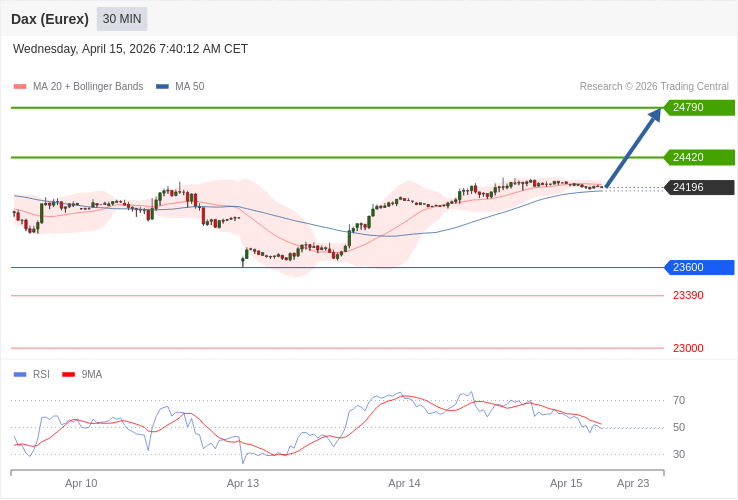Click the pink MA 20 legend swatch
The height and width of the screenshot is (500, 738).
pos(20,87)
